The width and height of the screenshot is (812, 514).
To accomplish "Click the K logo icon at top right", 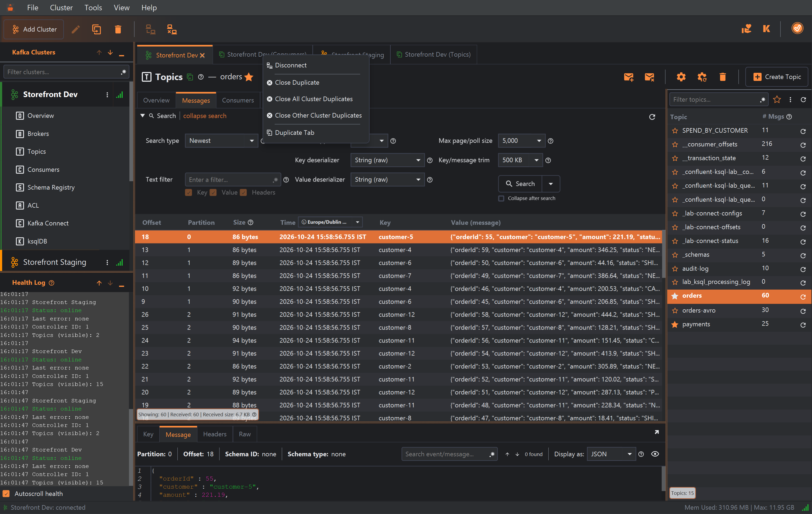I will click(766, 29).
